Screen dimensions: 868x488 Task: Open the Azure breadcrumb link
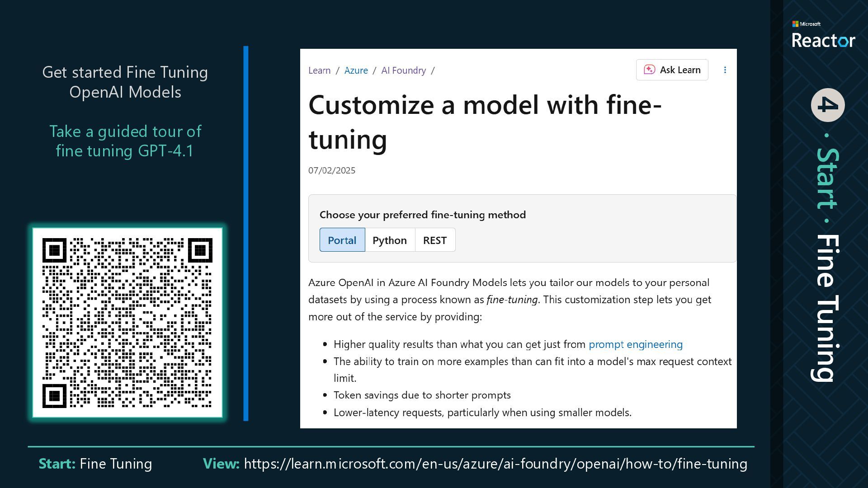[x=356, y=70]
